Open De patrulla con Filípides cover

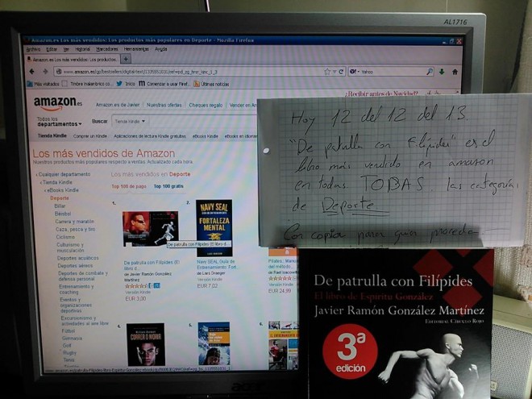click(x=150, y=228)
